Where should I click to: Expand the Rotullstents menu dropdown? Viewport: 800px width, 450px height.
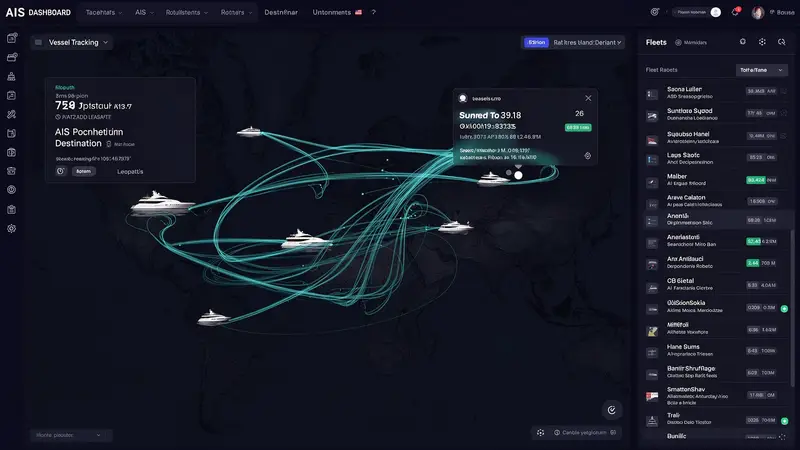point(187,12)
